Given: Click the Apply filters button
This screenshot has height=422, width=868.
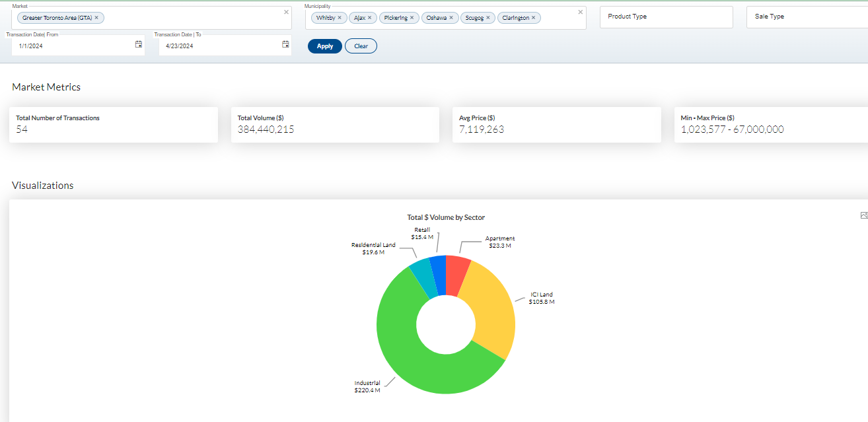Looking at the screenshot, I should point(325,46).
